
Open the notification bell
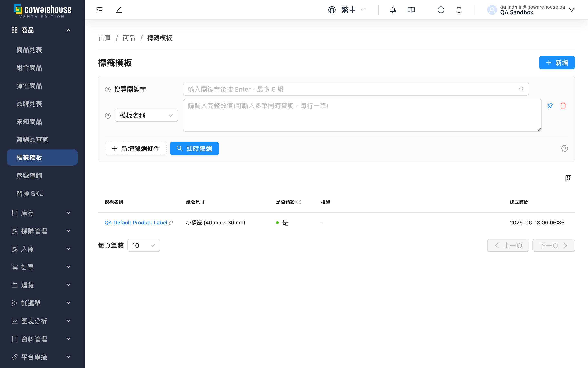[x=459, y=10]
